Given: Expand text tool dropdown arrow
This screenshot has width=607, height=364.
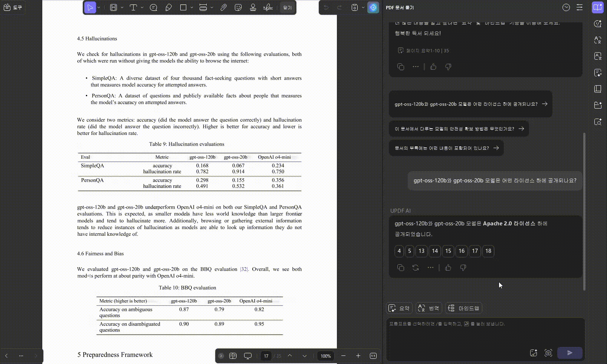Looking at the screenshot, I should 142,7.
